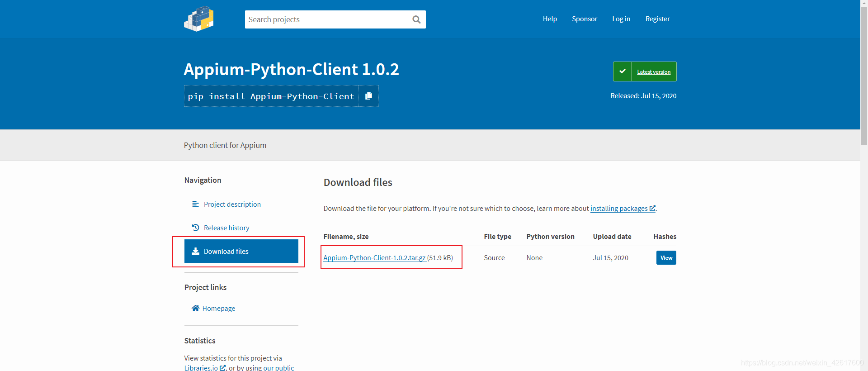868x371 pixels.
Task: Click the PyPI logo in header
Action: [198, 19]
